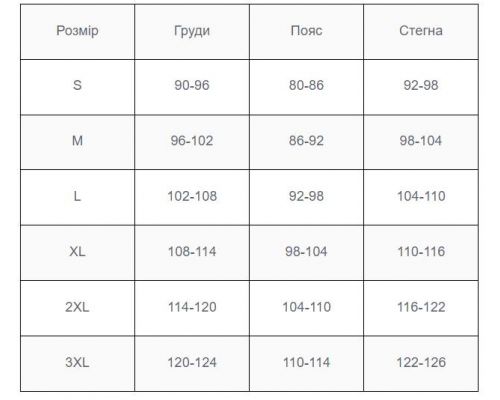This screenshot has height=400, width=500.
Task: Select the 2XL size cell
Action: coord(77,307)
